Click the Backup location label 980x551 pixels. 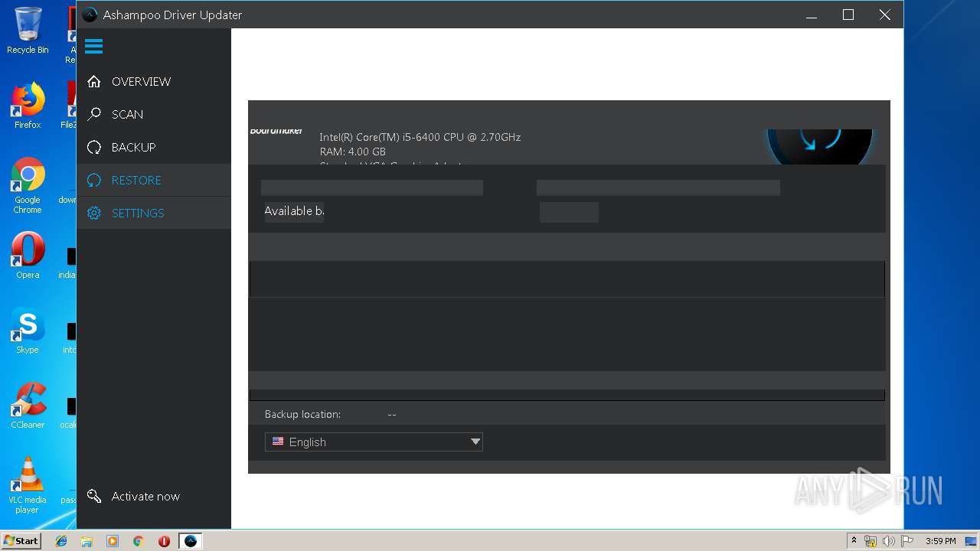click(302, 414)
